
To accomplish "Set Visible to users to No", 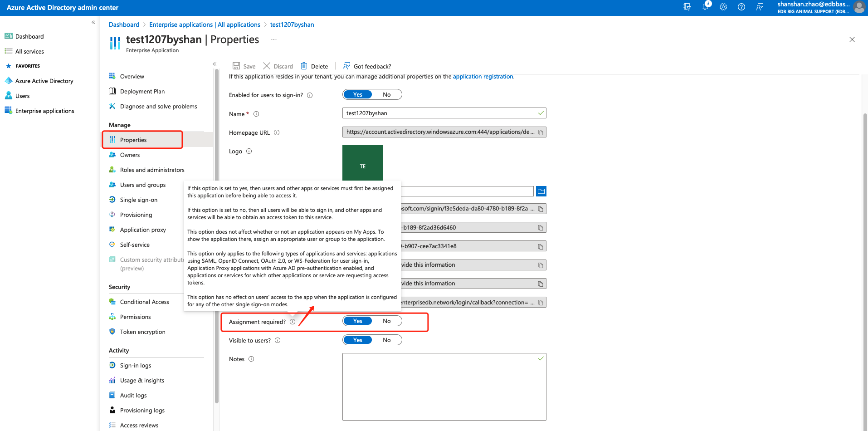I will tap(387, 340).
